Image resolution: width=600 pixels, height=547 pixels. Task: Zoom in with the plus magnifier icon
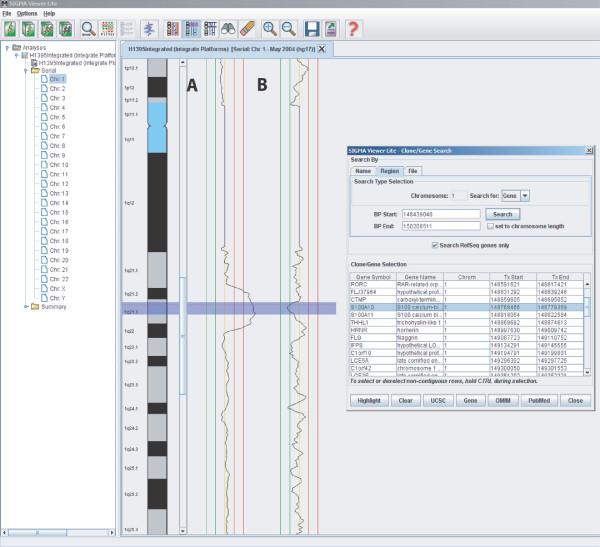pos(270,29)
